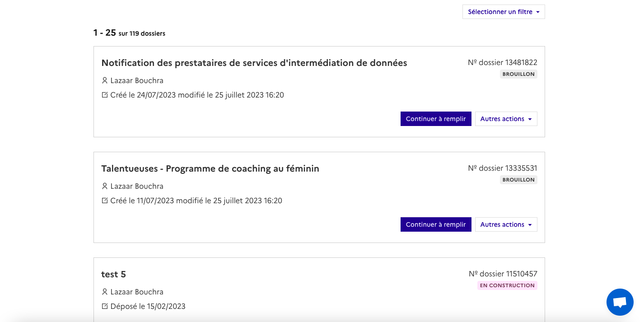
Task: Click the 'EN CONSTRUCTION' status badge
Action: (507, 285)
